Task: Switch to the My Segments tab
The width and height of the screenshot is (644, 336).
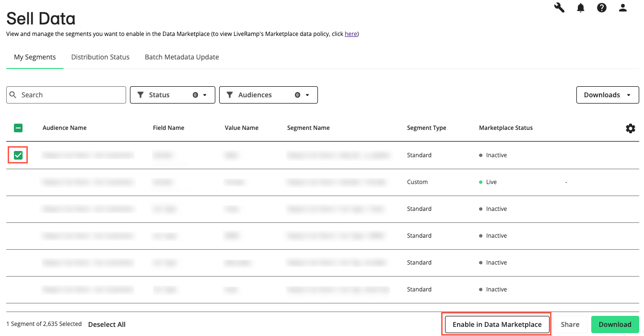Action: pos(35,57)
